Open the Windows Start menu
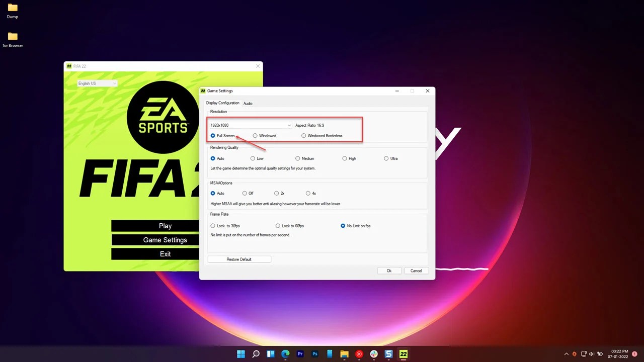 [x=241, y=354]
